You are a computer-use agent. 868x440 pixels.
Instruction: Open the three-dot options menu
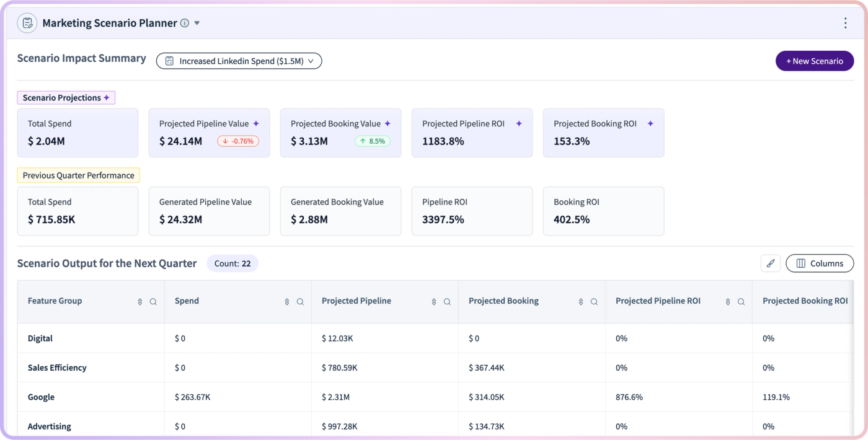click(845, 23)
